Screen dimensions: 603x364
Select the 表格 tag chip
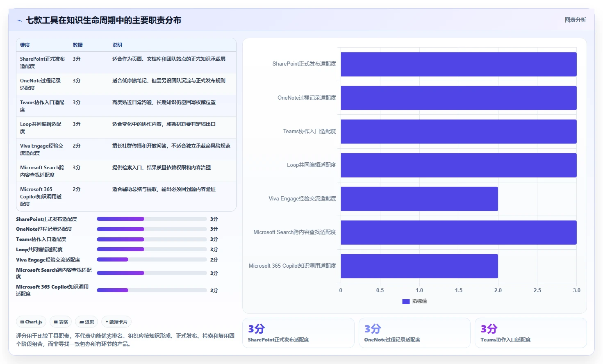click(x=61, y=322)
